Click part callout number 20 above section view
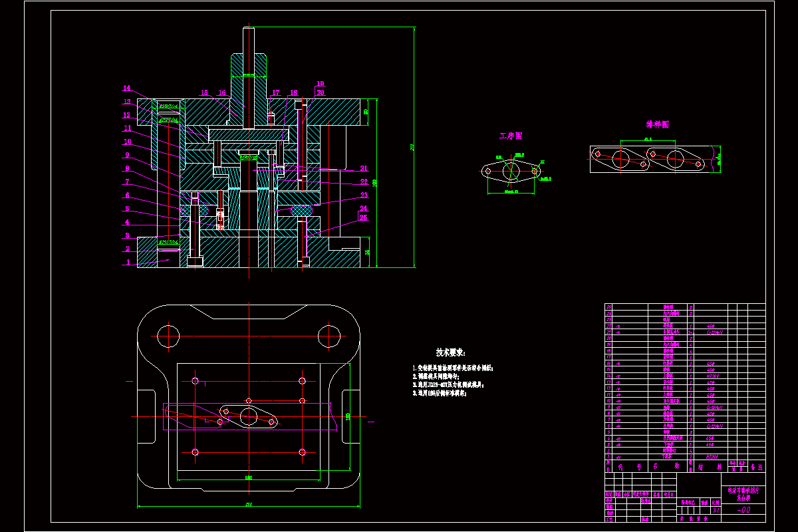The width and height of the screenshot is (798, 532). point(321,92)
